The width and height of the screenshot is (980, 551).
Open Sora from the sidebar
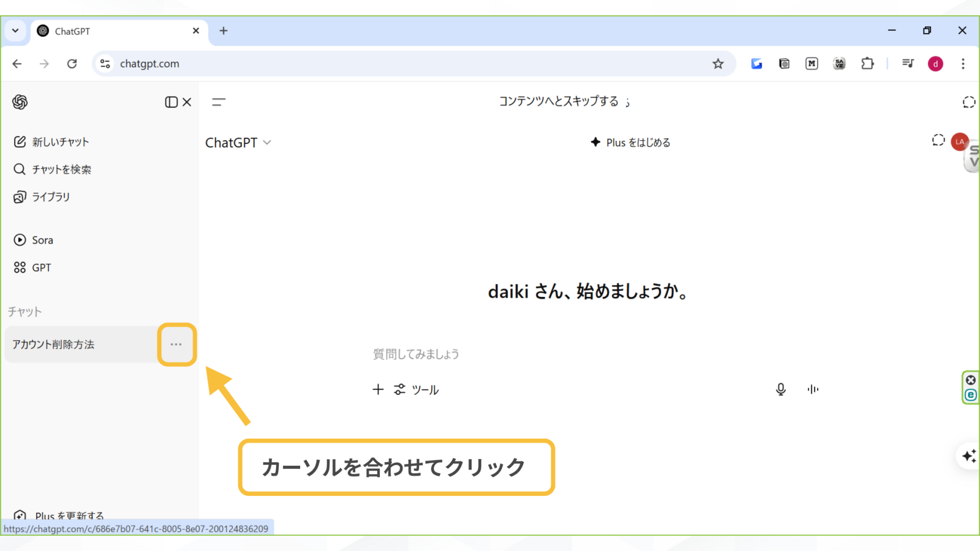pyautogui.click(x=42, y=240)
